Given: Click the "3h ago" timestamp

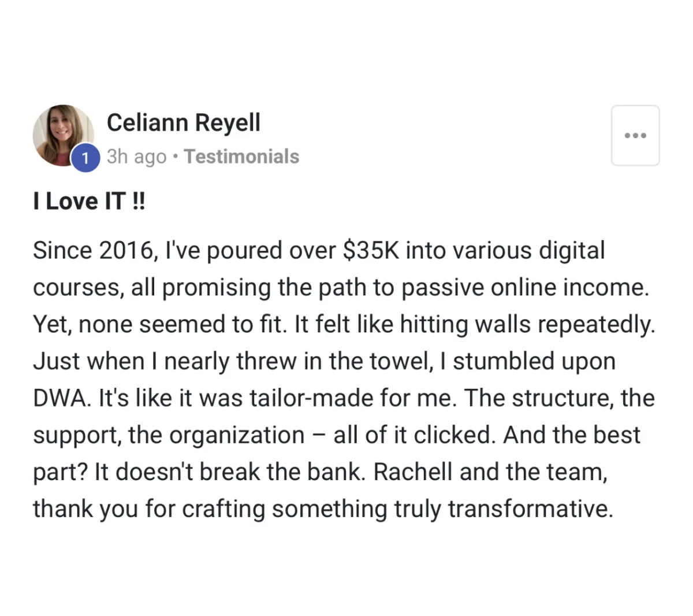Looking at the screenshot, I should [137, 157].
